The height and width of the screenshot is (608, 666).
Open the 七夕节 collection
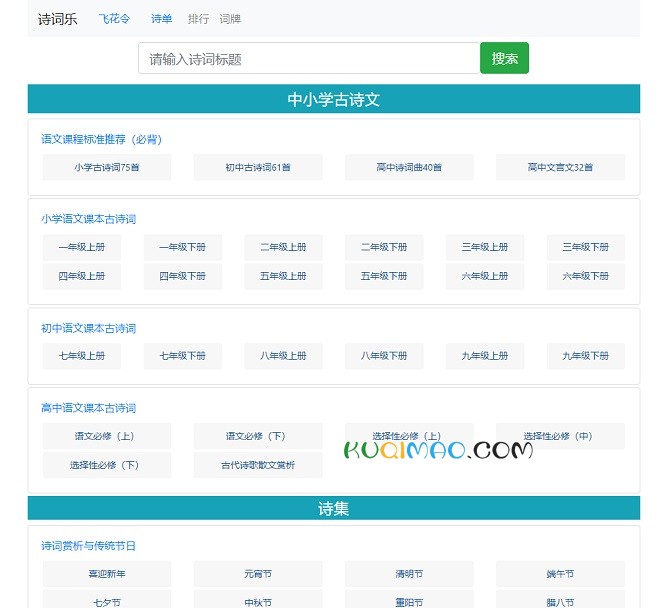click(x=107, y=600)
